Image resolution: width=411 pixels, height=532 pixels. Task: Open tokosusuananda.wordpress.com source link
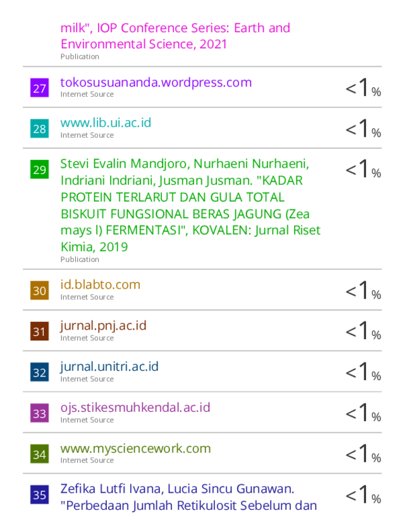(156, 82)
